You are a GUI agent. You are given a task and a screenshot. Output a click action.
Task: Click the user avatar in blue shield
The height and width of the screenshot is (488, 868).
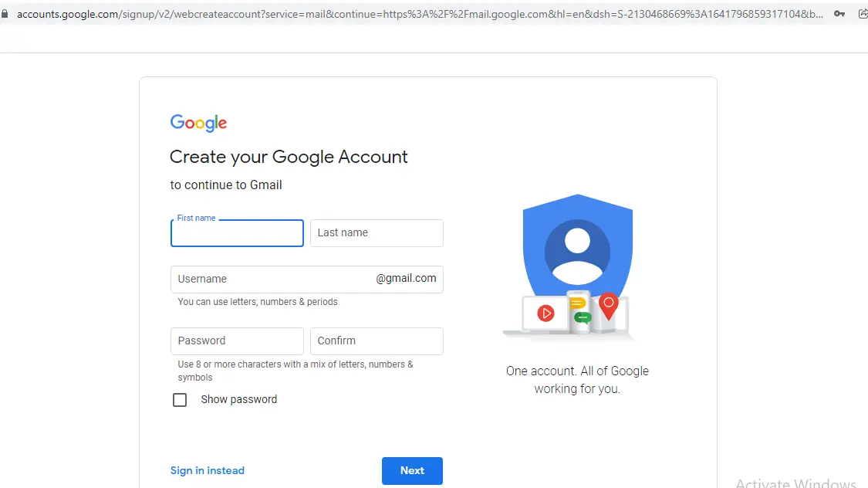(x=577, y=252)
